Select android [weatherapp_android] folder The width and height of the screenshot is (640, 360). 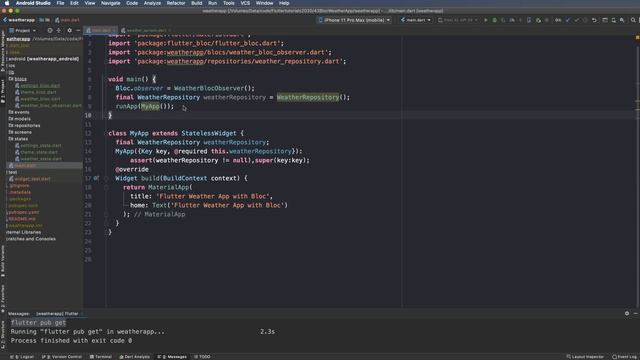(x=43, y=59)
